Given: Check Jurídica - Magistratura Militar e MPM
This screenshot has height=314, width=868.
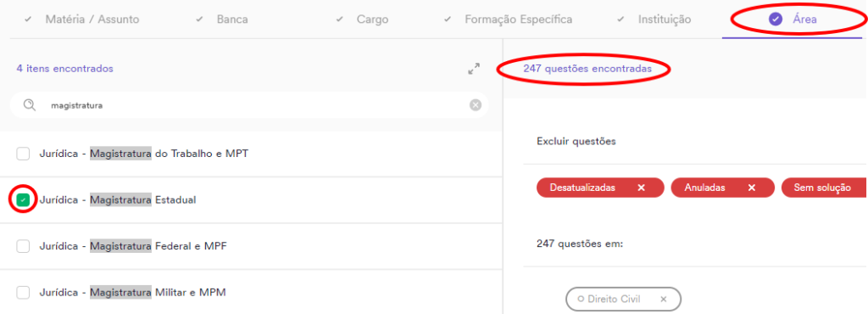Looking at the screenshot, I should tap(23, 292).
